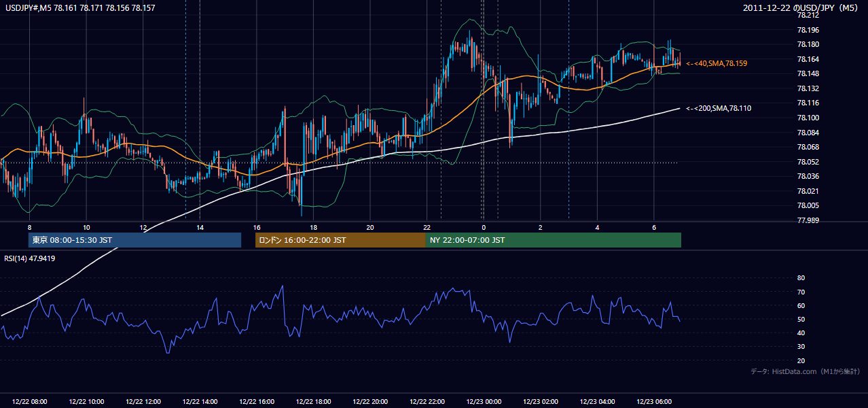The width and height of the screenshot is (868, 408).
Task: Click the 12/22 16:00 time axis label
Action: (x=257, y=402)
